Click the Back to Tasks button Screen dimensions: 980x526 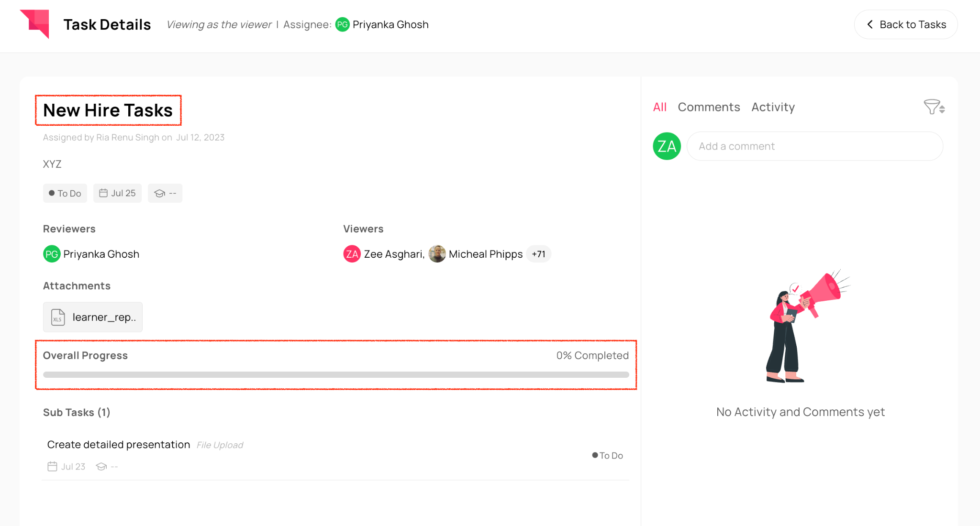coord(905,24)
